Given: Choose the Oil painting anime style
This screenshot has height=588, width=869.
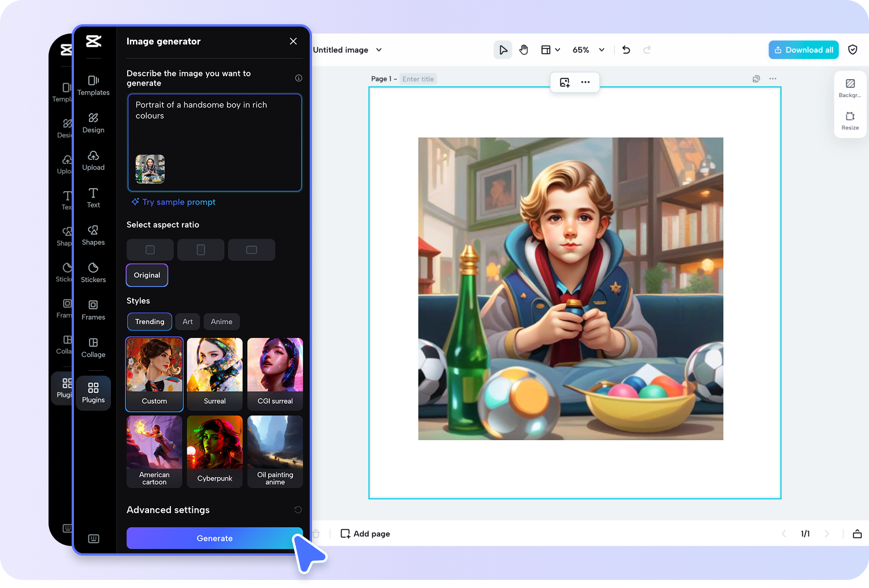Looking at the screenshot, I should 275,452.
